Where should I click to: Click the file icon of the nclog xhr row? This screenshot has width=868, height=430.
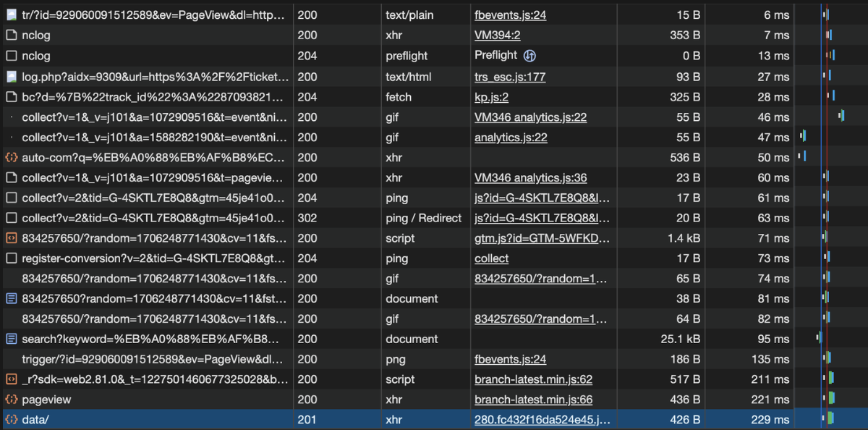(x=11, y=35)
